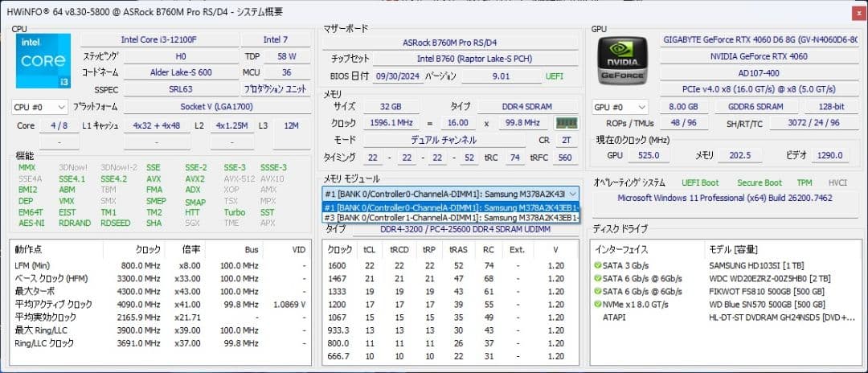Click the DDR4 SDRAM memory type field

pyautogui.click(x=527, y=106)
